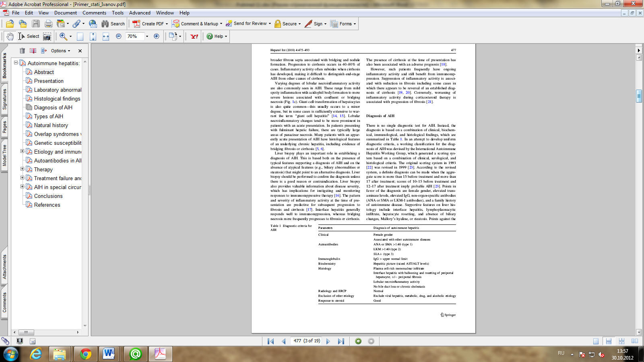Click the Fit Page view icon
The width and height of the screenshot is (644, 362).
(93, 37)
